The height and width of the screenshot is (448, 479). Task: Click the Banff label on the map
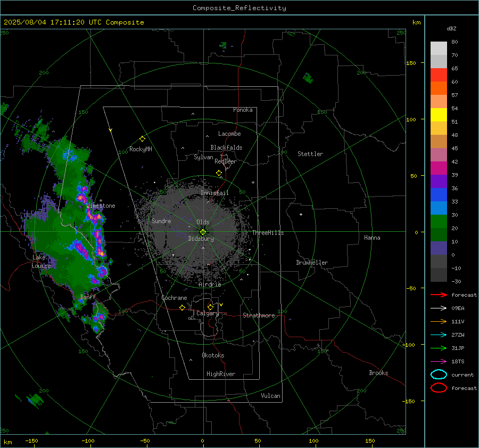[88, 297]
